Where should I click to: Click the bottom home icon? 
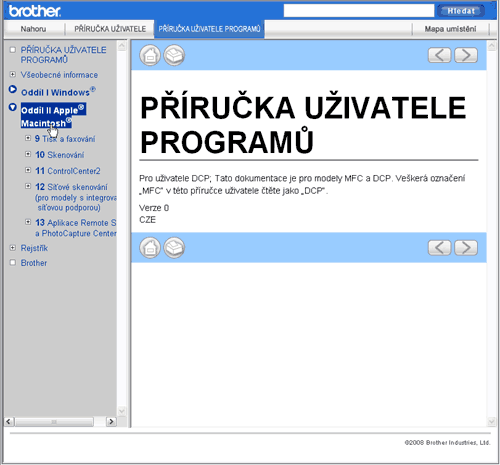[150, 248]
